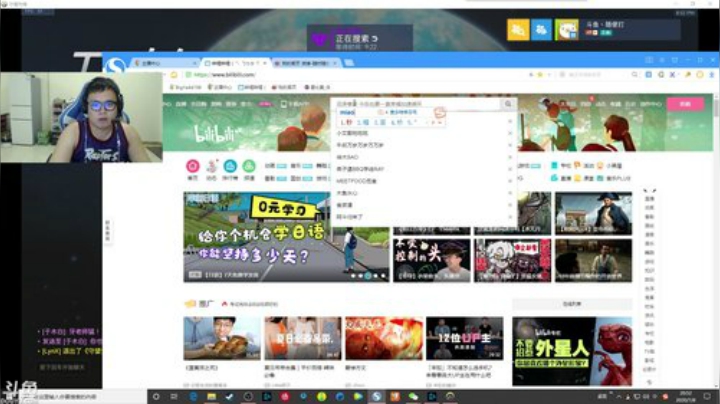
Task: Click the player avatar in game top bar
Action: tap(567, 30)
